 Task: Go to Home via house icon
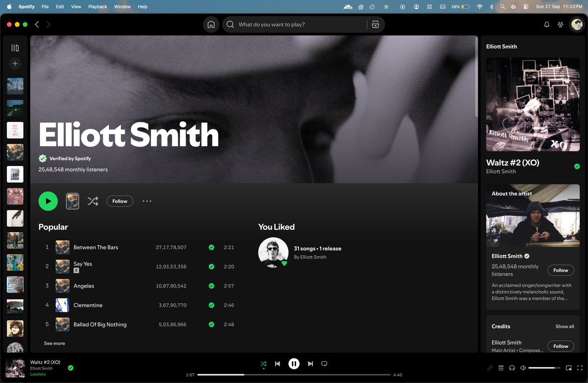[x=211, y=25]
